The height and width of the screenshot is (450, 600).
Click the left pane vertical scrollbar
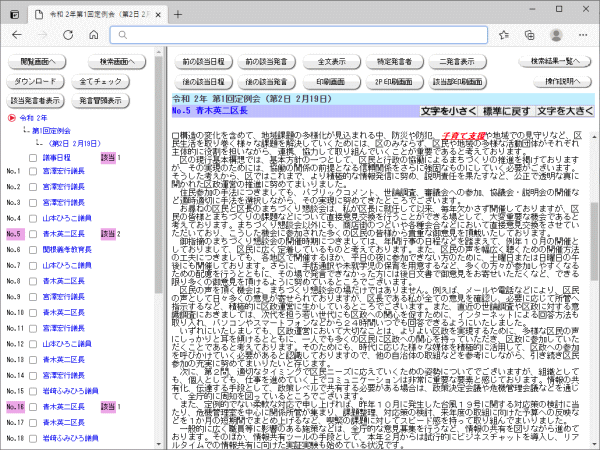159,175
